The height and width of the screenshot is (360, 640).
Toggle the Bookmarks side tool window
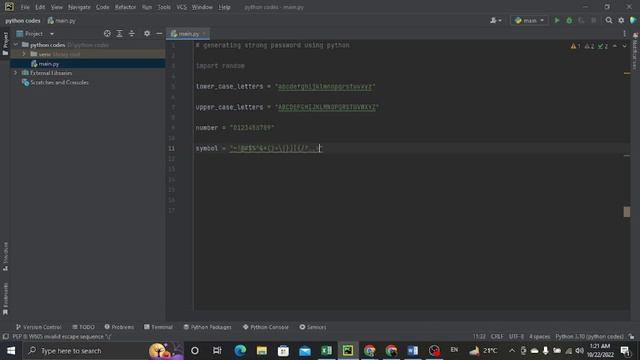tap(5, 298)
